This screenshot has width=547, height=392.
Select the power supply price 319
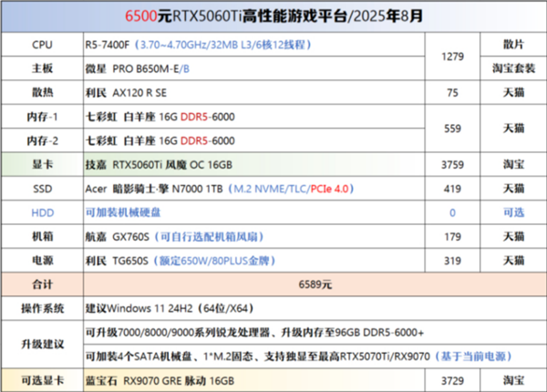452,261
